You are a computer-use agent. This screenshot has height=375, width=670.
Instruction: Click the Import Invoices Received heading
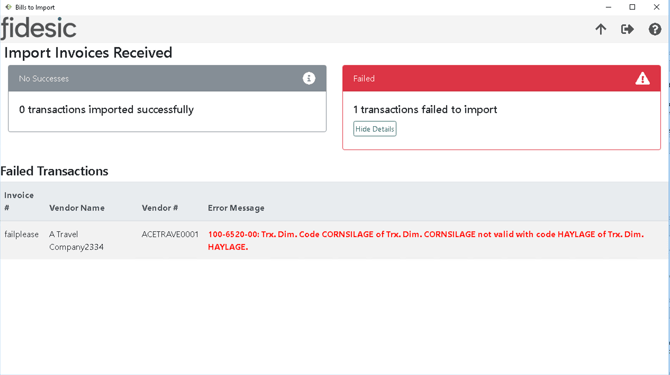[88, 53]
